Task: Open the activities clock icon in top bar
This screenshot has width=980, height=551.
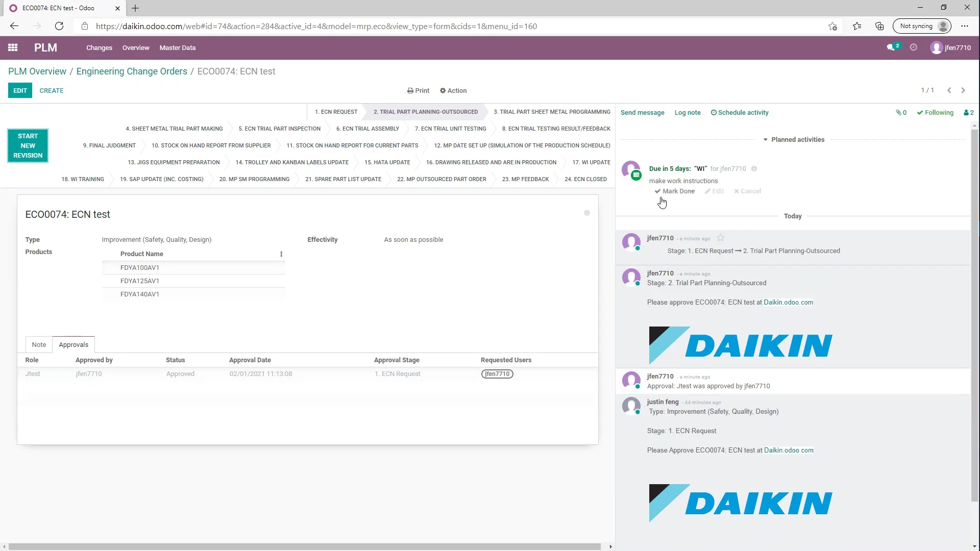Action: [914, 47]
